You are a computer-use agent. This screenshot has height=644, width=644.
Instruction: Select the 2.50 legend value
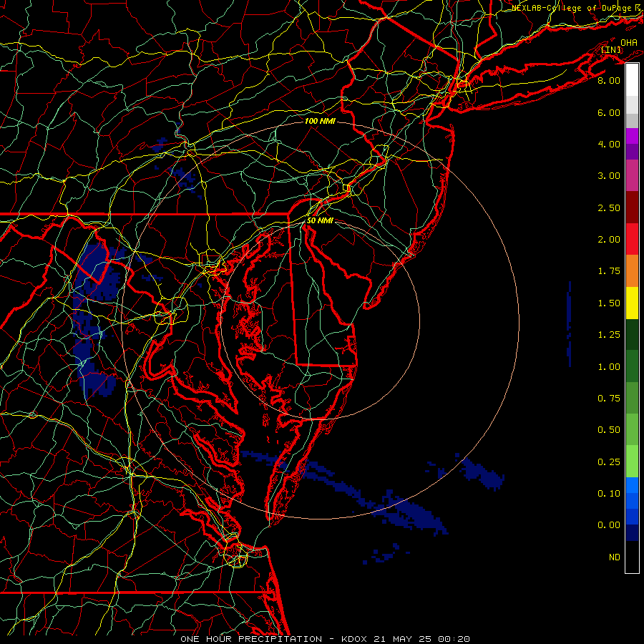609,208
